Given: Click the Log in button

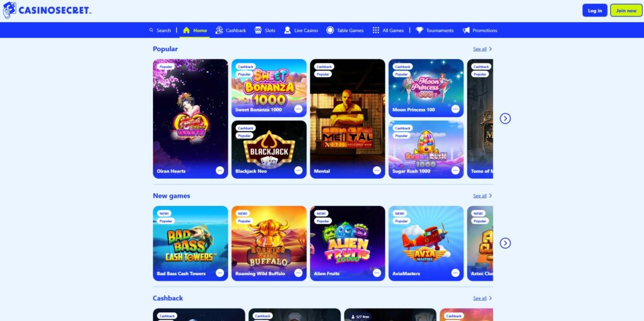Looking at the screenshot, I should point(595,10).
